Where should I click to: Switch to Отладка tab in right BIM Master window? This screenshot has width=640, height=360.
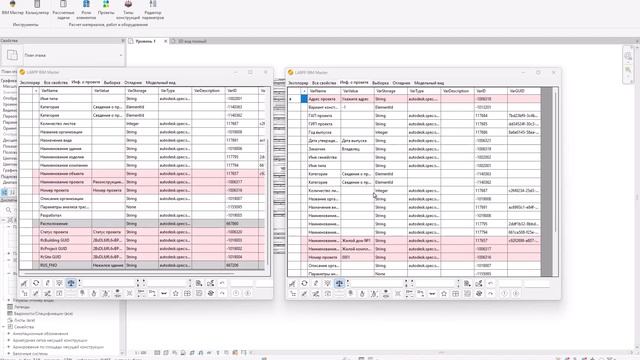pos(401,83)
